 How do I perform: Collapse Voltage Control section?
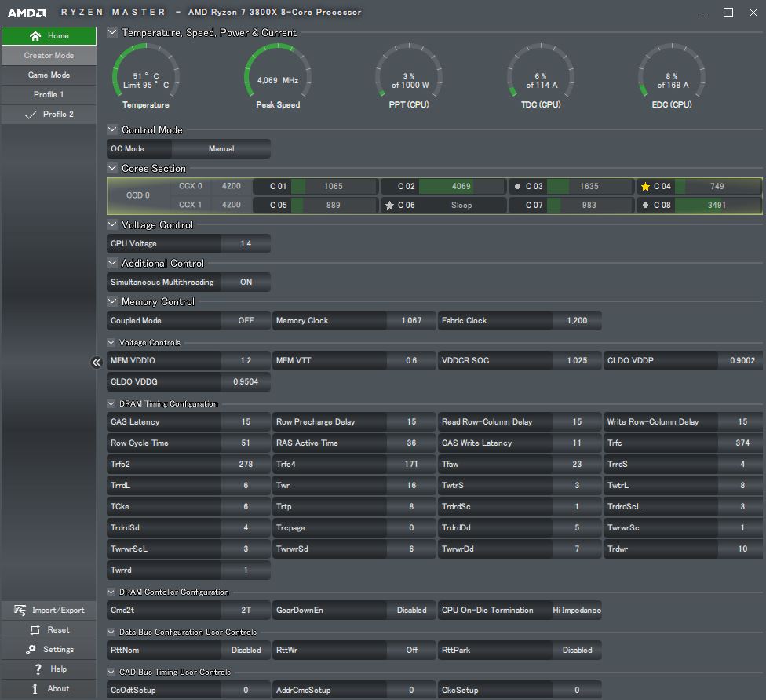coord(112,224)
